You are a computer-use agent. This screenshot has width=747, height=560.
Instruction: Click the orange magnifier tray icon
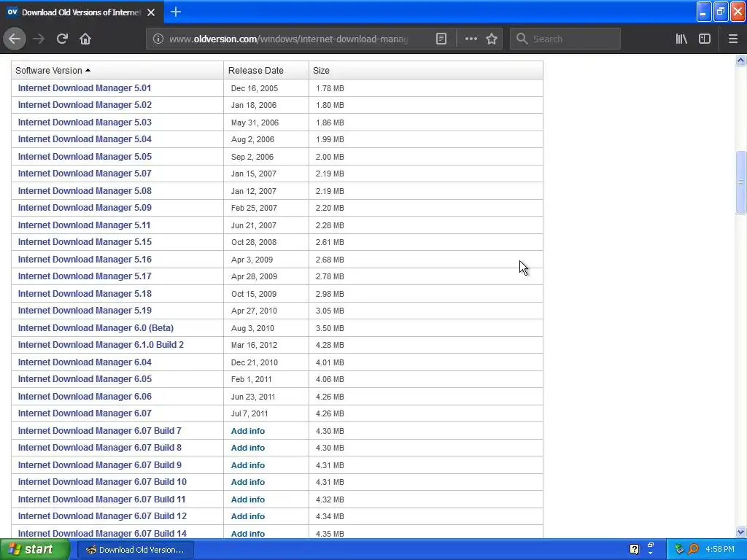693,550
